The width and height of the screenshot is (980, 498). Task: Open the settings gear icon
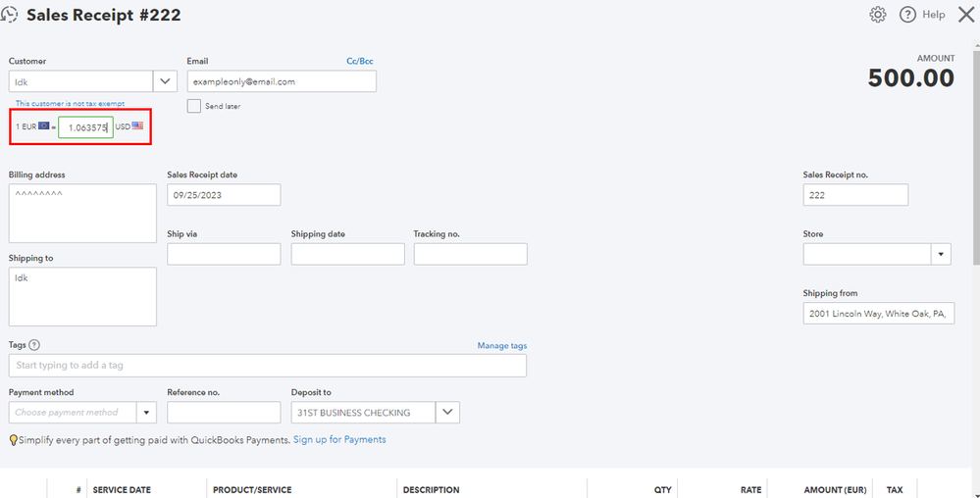pyautogui.click(x=878, y=15)
